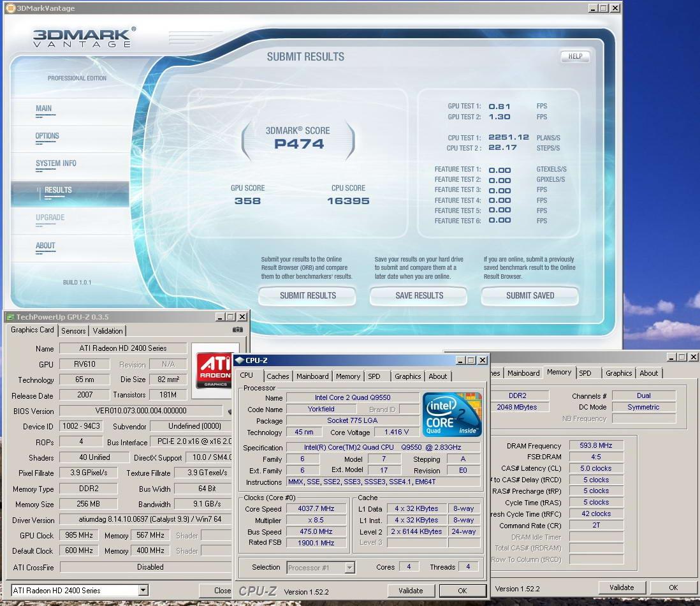Click the HELP button in 3DMark
Screen dimensions: 700x606
click(575, 56)
